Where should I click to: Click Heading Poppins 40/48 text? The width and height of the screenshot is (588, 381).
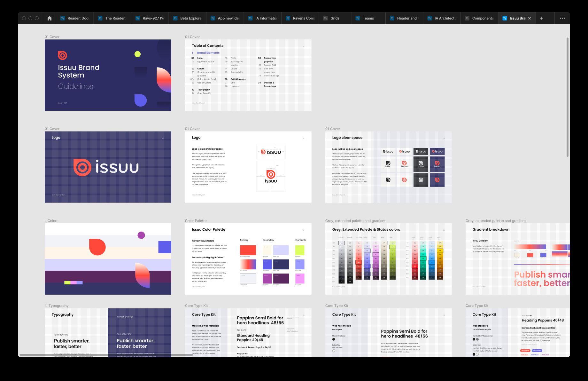[x=543, y=320]
